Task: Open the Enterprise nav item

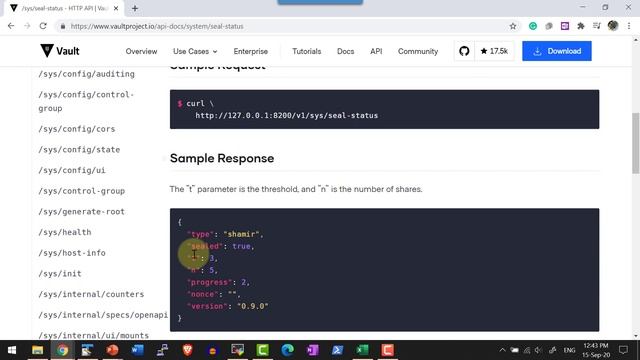Action: coord(251,51)
